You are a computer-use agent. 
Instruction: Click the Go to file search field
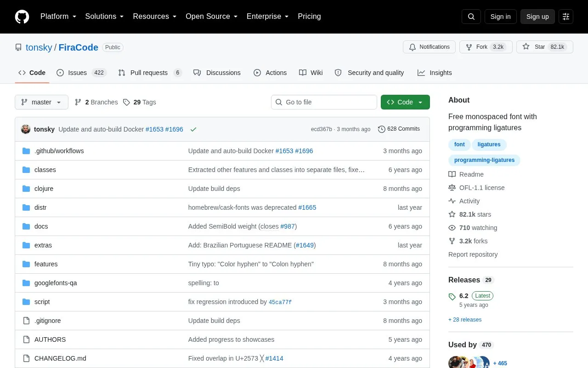(x=324, y=102)
